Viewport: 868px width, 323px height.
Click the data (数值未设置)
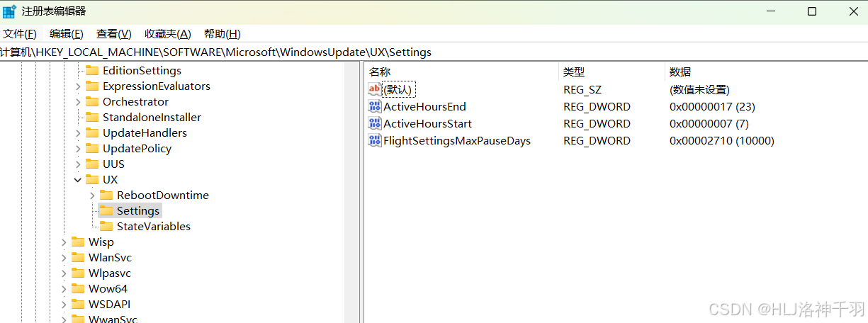click(x=699, y=89)
